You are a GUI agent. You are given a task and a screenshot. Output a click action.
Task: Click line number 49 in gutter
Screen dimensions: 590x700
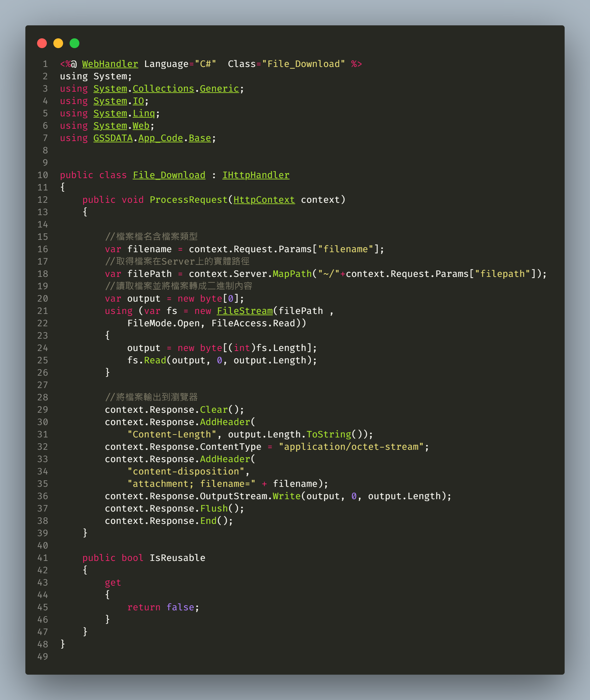(43, 657)
